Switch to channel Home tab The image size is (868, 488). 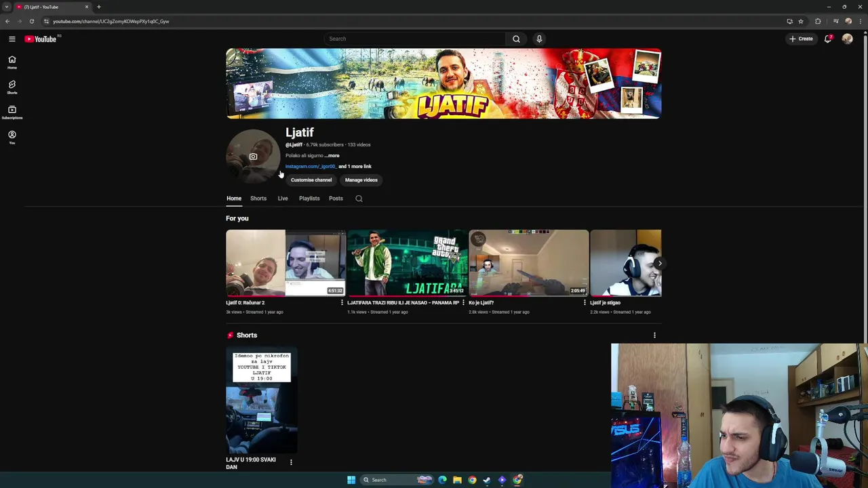[234, 199]
